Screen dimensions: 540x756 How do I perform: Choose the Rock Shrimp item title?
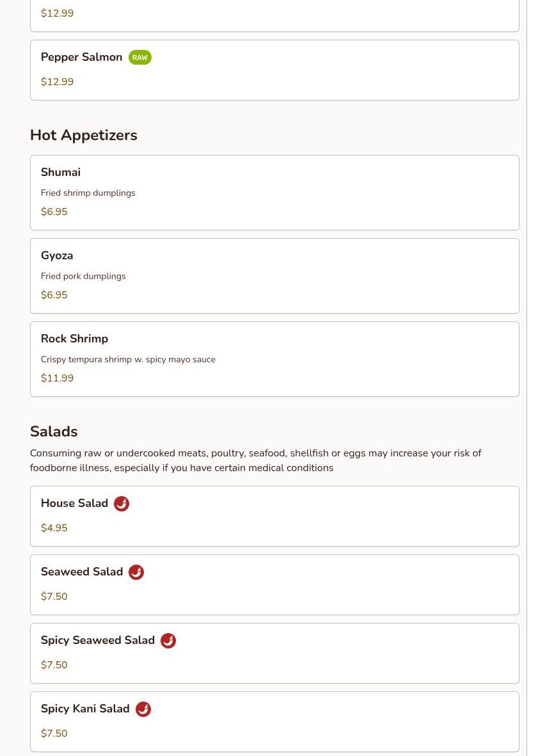point(74,339)
